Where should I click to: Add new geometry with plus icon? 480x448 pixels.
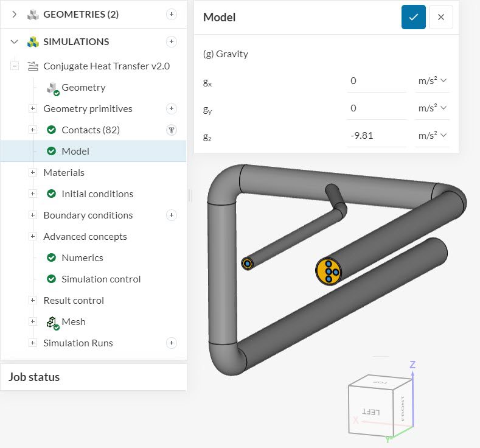[172, 14]
